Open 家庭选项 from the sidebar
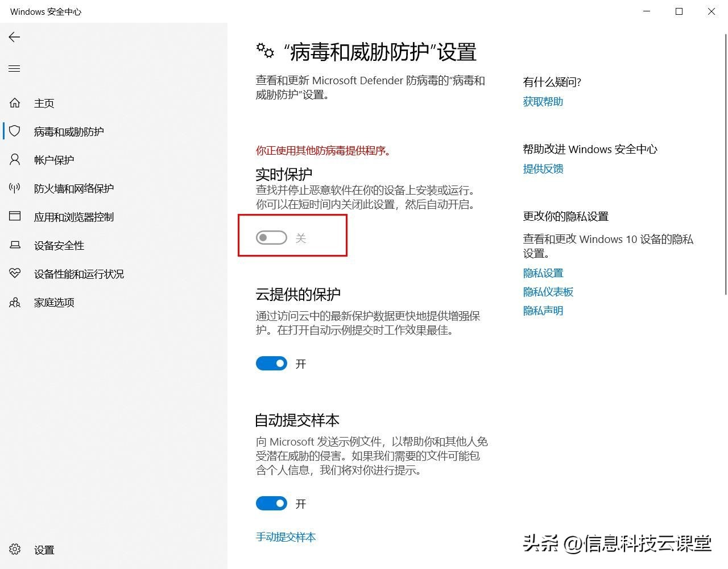Screen dimensions: 728x569 click(x=54, y=302)
